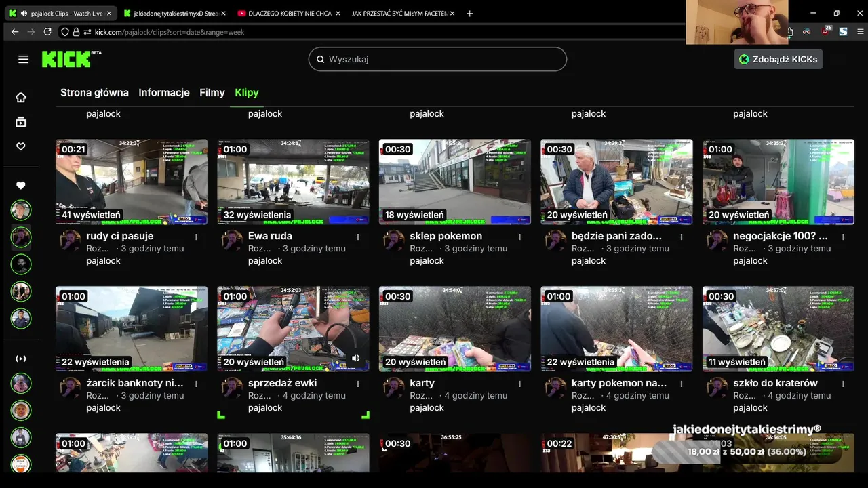Play the 'sklep pokemon' clip thumbnail
The image size is (868, 488).
455,182
